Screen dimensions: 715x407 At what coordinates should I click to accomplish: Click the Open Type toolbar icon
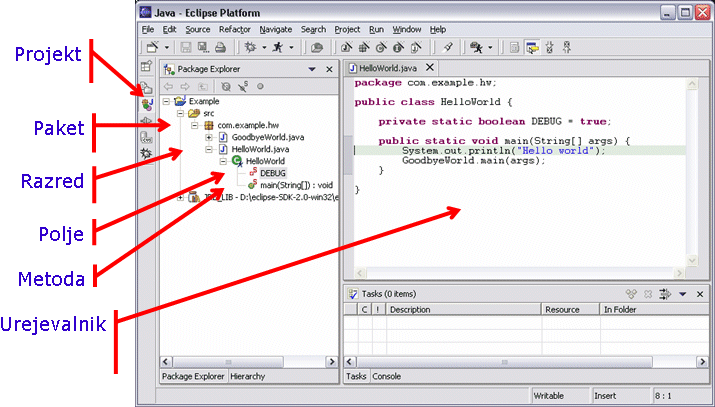coord(316,47)
